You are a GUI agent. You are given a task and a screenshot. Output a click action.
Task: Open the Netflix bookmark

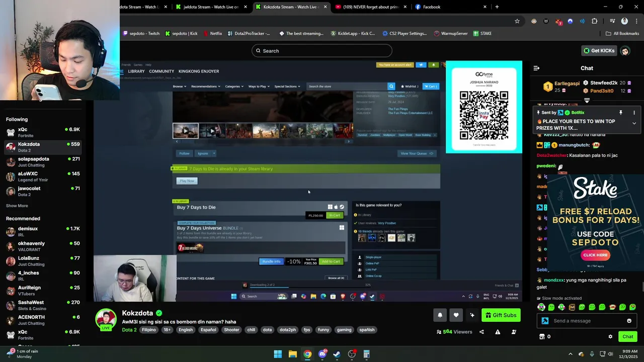(213, 34)
